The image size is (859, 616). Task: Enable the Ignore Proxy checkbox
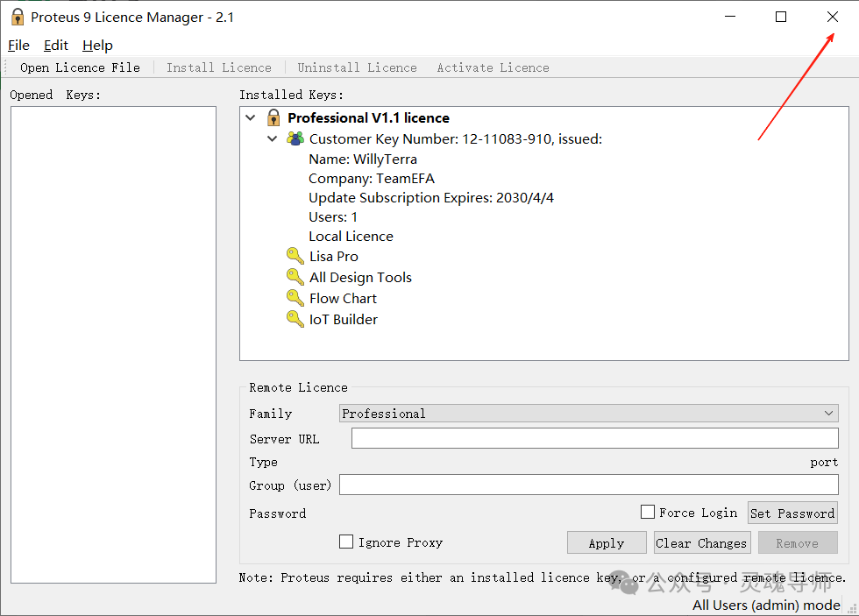click(x=346, y=542)
